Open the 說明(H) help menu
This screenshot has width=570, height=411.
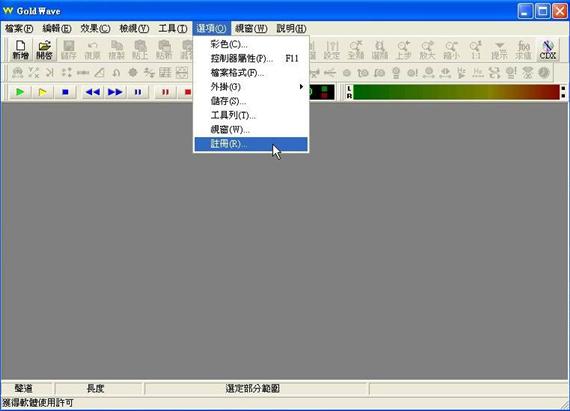coord(291,28)
